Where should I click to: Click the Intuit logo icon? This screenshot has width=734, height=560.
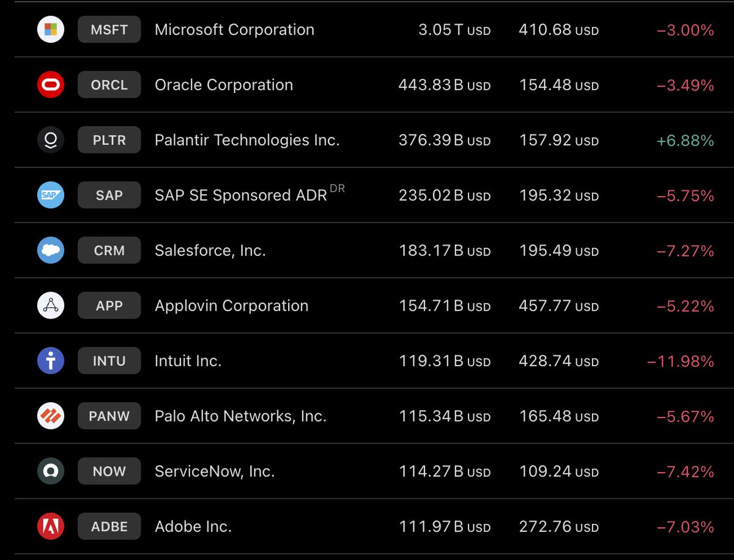click(51, 361)
